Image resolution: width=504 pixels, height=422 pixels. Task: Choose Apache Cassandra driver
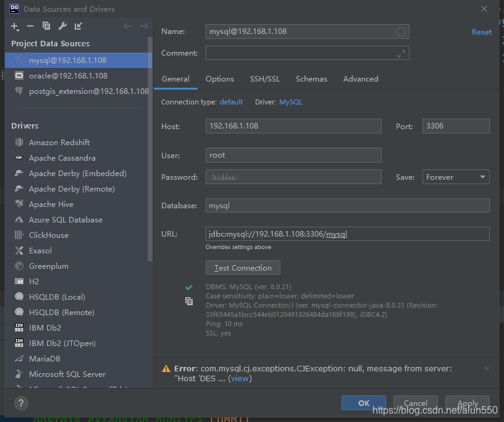pos(76,158)
